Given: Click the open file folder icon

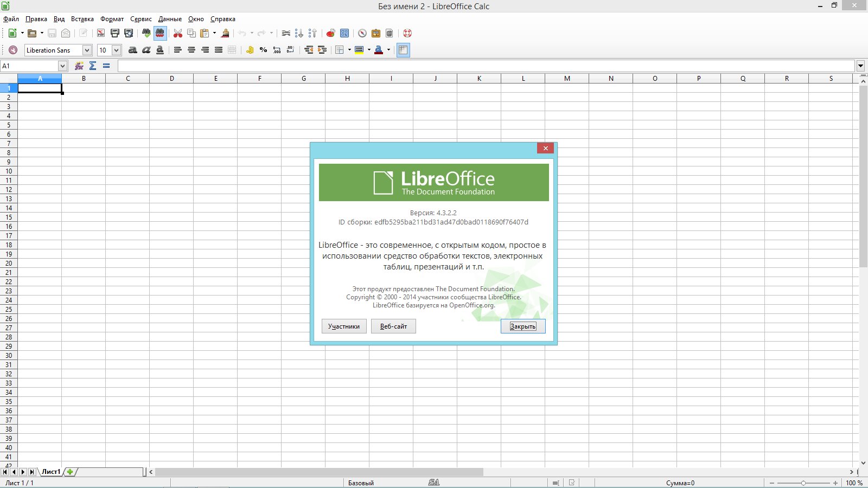Looking at the screenshot, I should pos(32,33).
